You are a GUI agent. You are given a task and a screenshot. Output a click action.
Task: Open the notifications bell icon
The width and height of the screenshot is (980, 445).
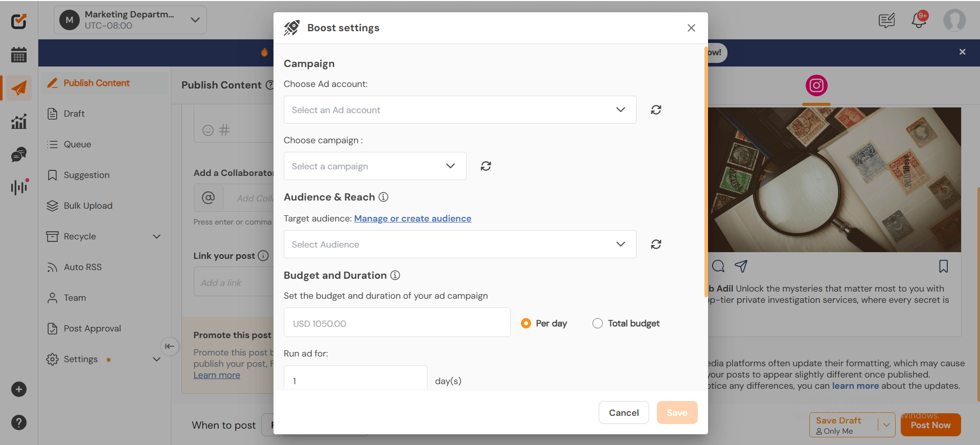919,20
